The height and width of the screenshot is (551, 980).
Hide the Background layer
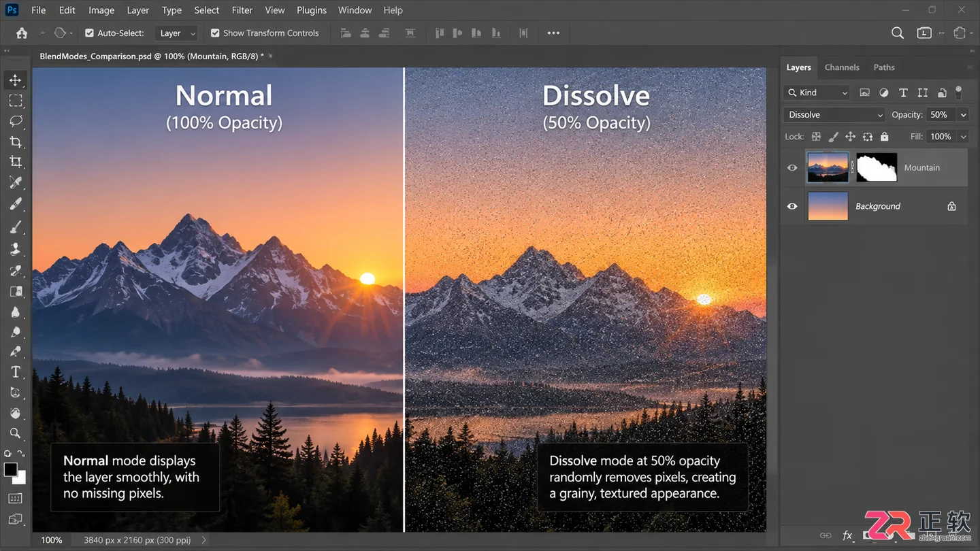[792, 206]
